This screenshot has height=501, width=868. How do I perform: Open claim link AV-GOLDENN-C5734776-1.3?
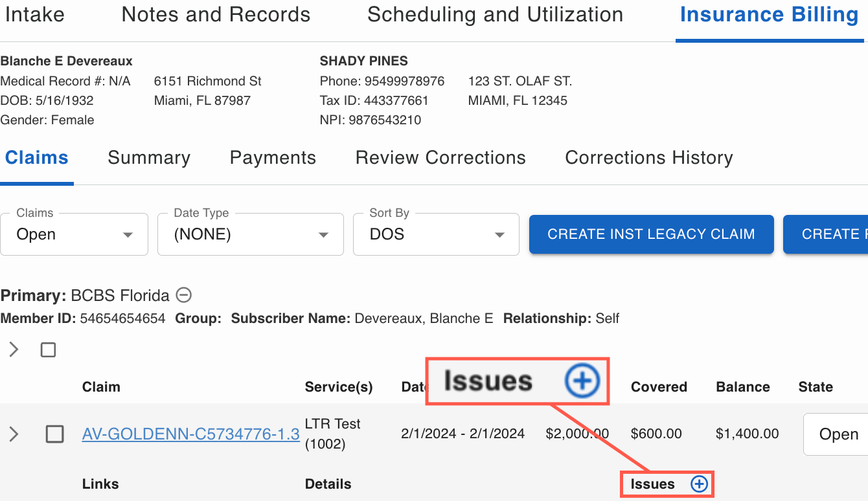[x=190, y=434]
